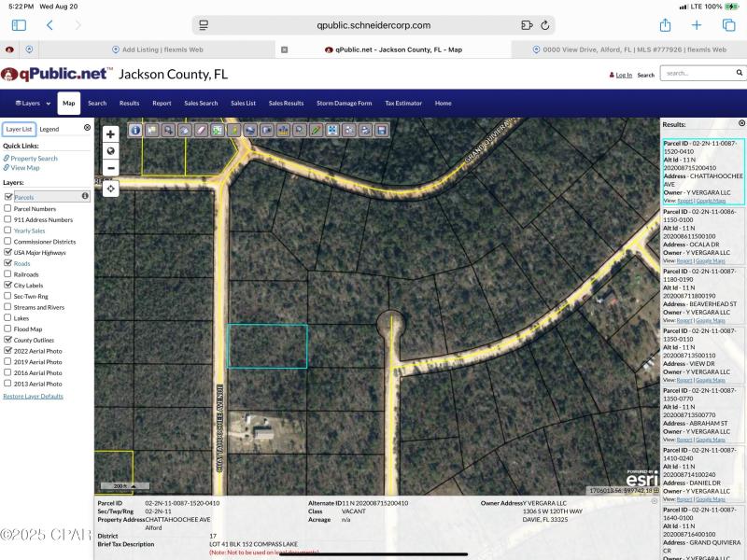
Task: Select the Beaverhead St parcel result
Action: pos(703,295)
